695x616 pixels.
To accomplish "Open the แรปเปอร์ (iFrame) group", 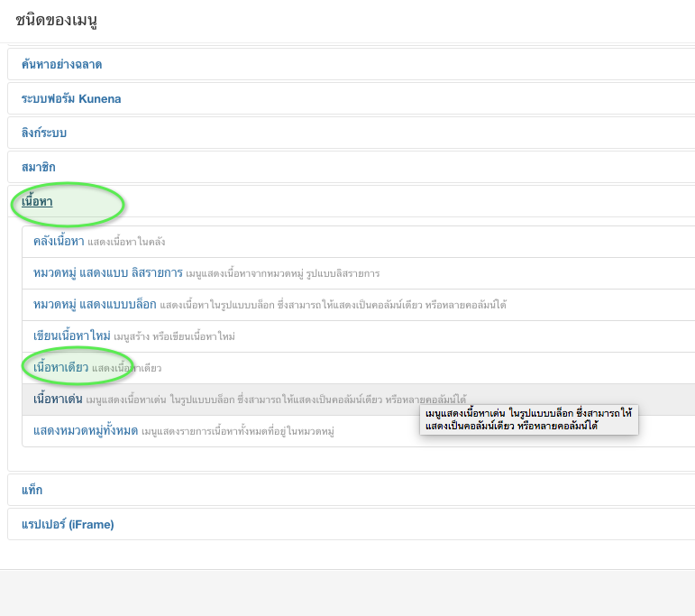I will click(68, 524).
